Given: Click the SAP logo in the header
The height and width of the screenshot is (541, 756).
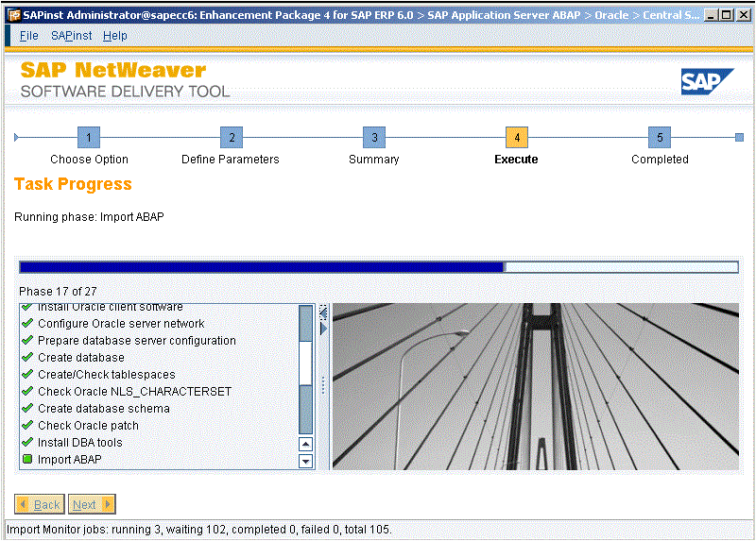Looking at the screenshot, I should click(707, 82).
